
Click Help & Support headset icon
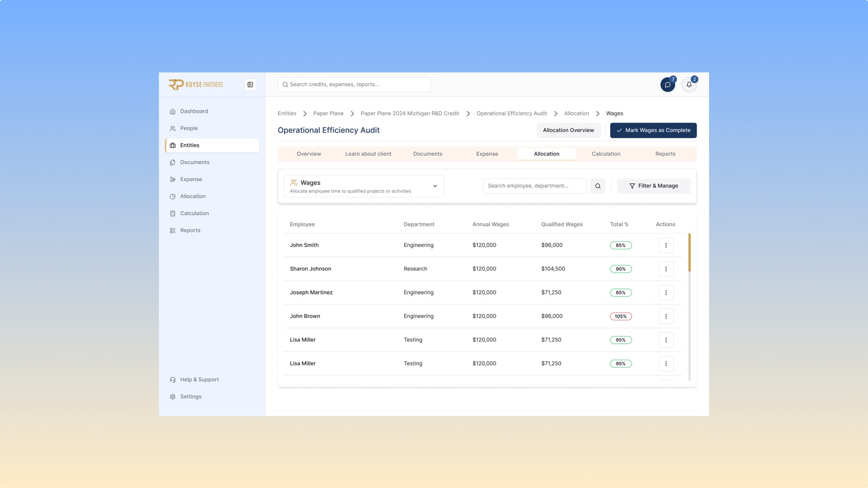pyautogui.click(x=173, y=380)
